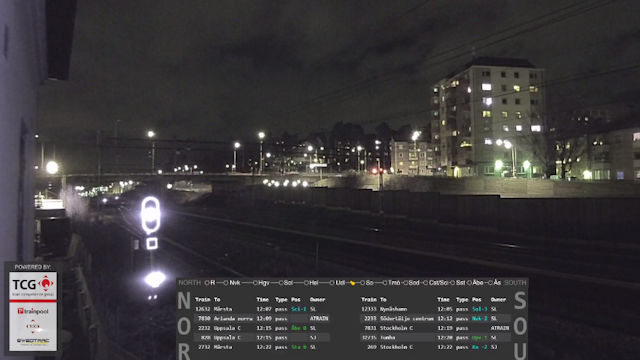Select the Hgv station circle on route line
Screen dimensions: 640x360
click(x=255, y=283)
